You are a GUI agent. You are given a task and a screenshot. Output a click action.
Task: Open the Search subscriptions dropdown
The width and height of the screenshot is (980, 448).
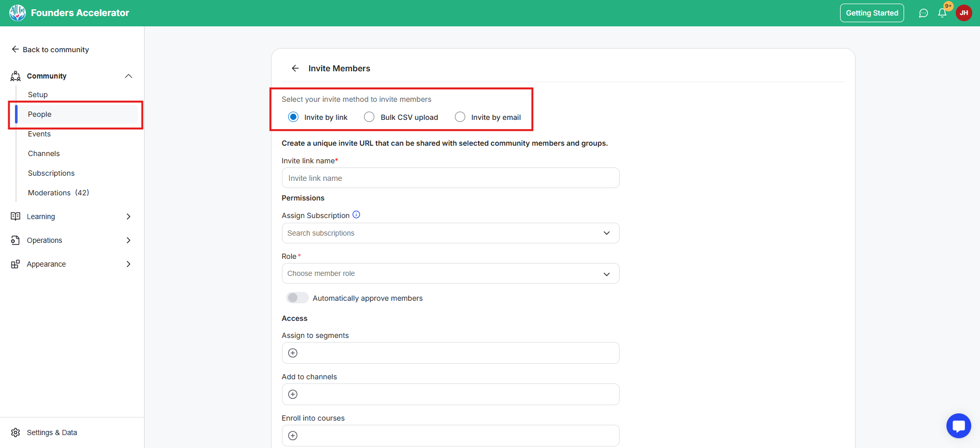[x=450, y=233]
